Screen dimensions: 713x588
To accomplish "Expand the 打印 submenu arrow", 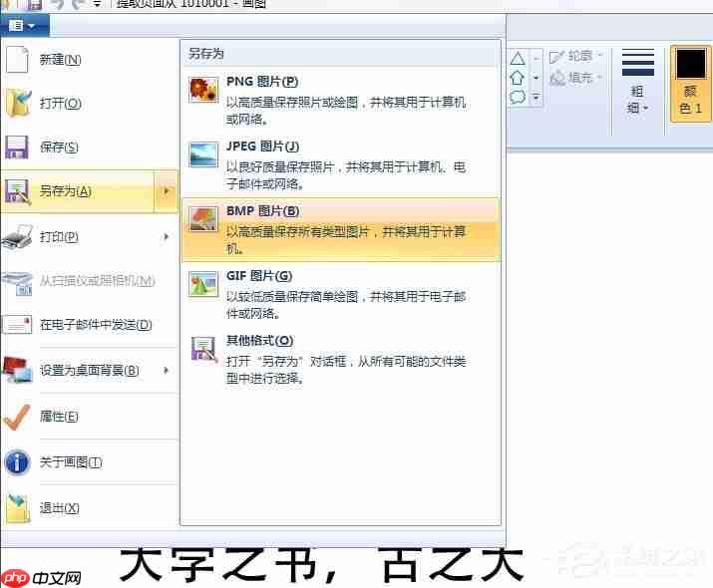I will 166,236.
